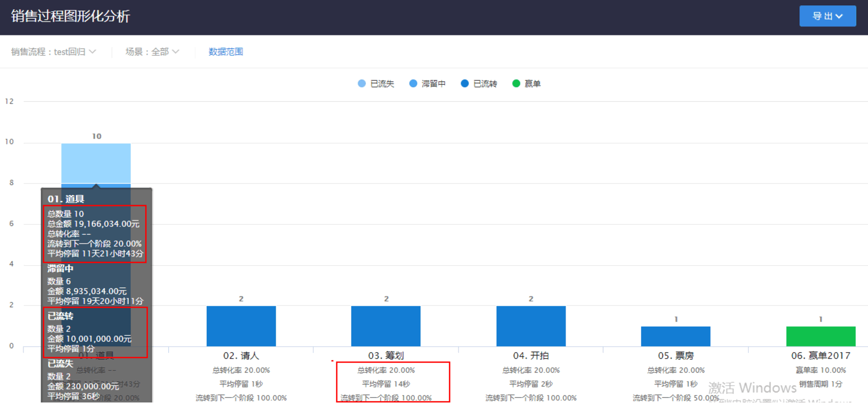Expand the 销售流程 test回归 selector

[x=53, y=52]
